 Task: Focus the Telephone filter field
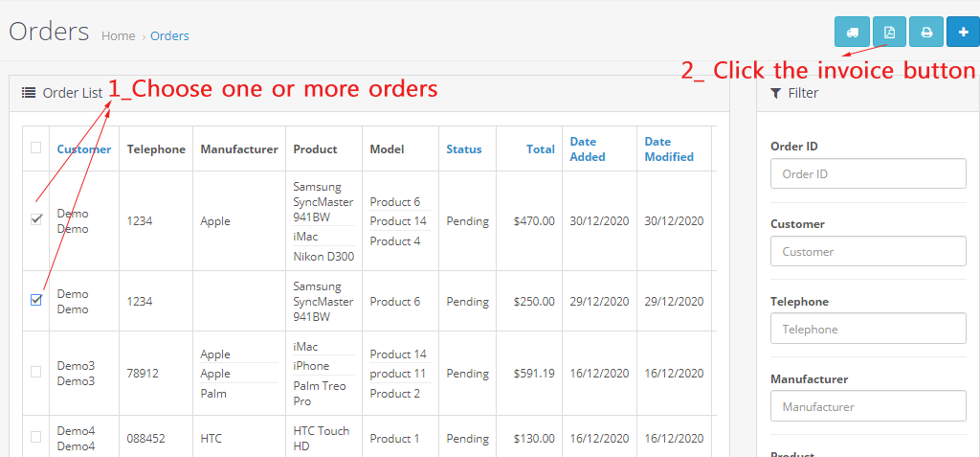[868, 329]
